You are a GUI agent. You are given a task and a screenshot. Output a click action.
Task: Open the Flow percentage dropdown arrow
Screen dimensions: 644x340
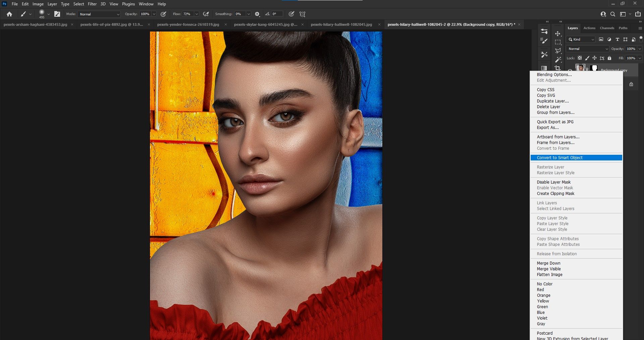pyautogui.click(x=197, y=14)
